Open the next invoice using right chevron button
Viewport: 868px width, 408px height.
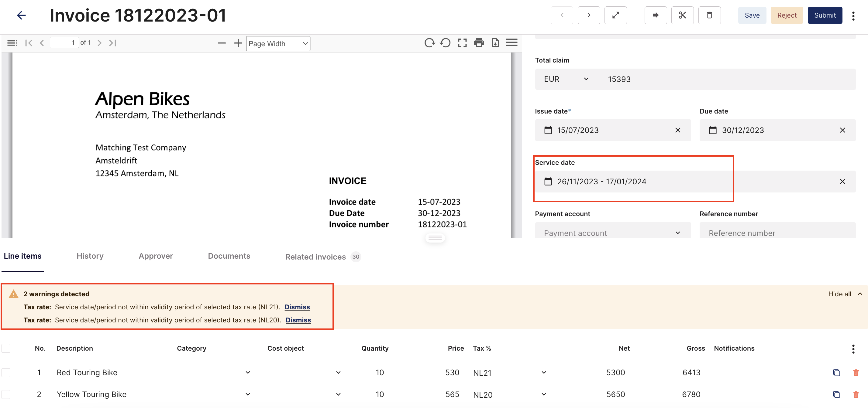589,15
